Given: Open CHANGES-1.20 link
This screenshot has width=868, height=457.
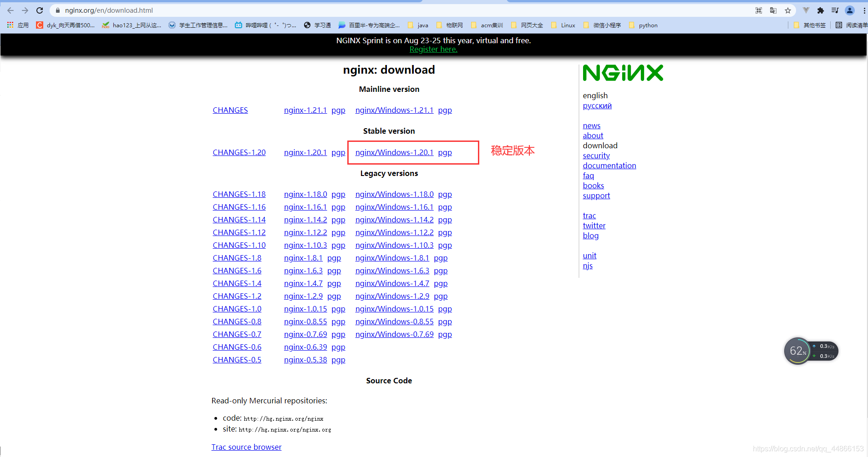Looking at the screenshot, I should [x=239, y=152].
